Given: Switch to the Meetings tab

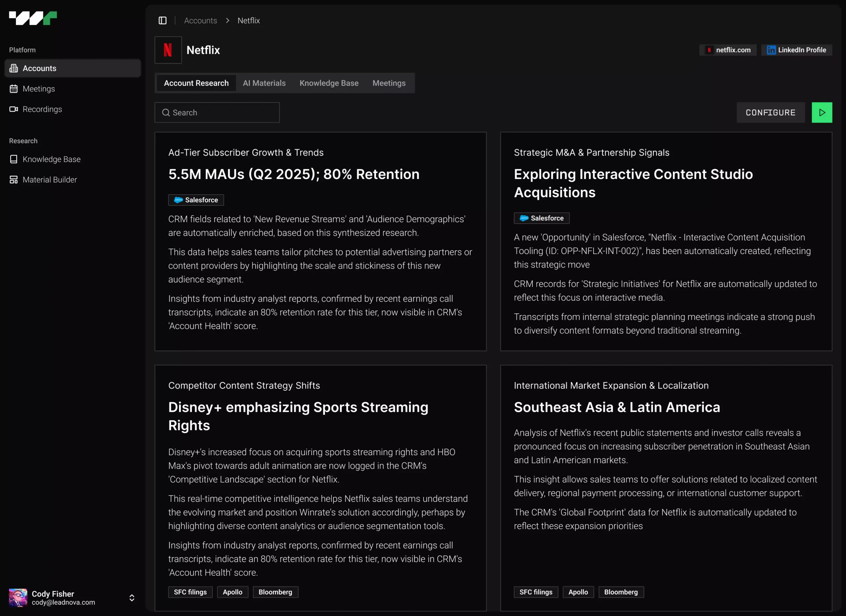Looking at the screenshot, I should coord(389,83).
